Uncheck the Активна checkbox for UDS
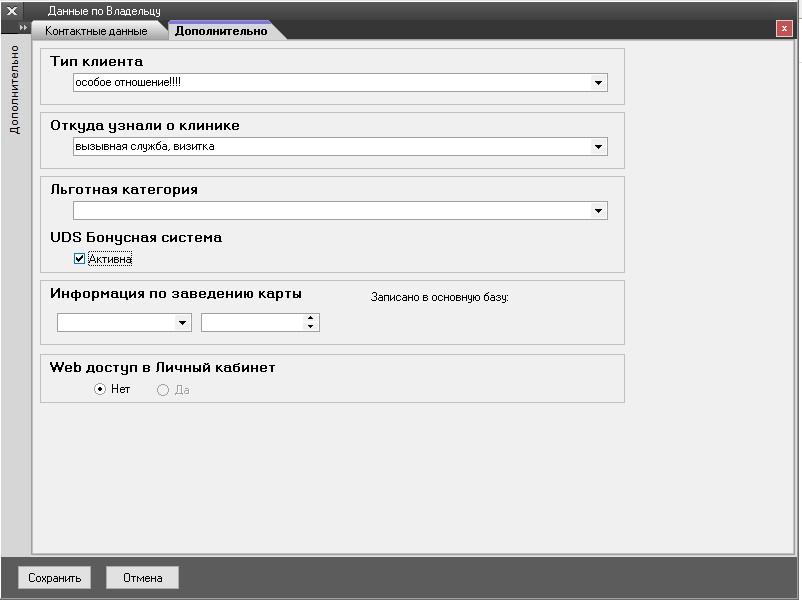Screen dimensions: 802x603 [80, 259]
